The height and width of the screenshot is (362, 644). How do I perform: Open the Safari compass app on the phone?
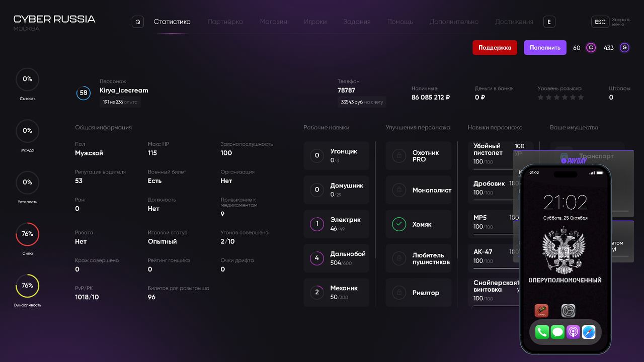click(589, 332)
